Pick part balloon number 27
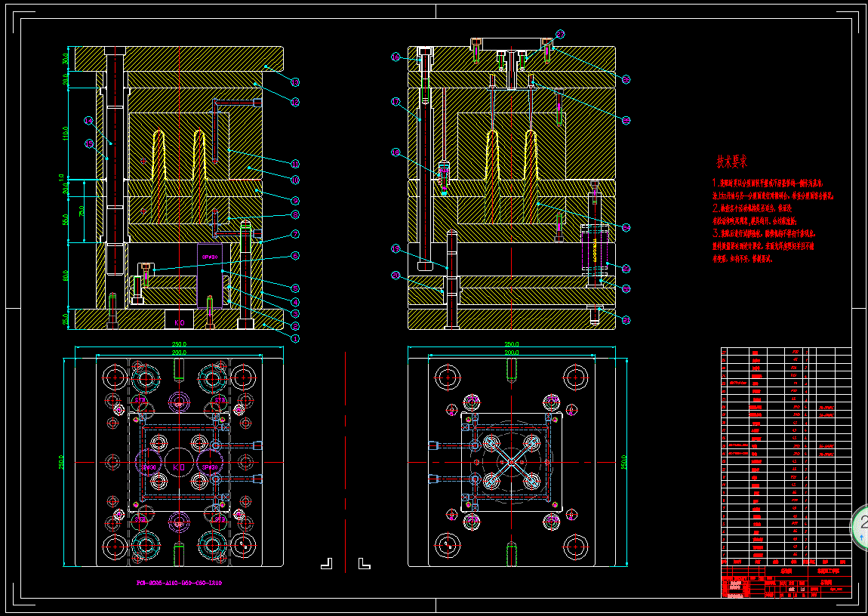Viewport: 868px width, 616px height. coord(560,34)
